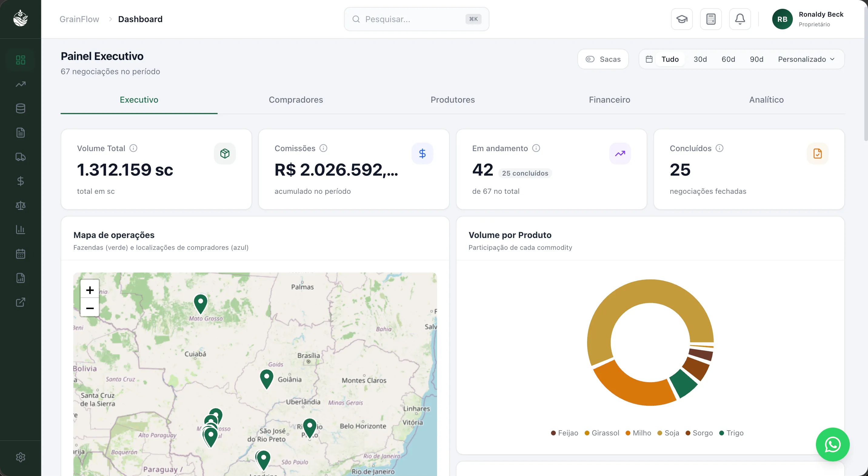Screen dimensions: 868x476
Task: Open the balance scale icon in sidebar
Action: click(x=21, y=205)
